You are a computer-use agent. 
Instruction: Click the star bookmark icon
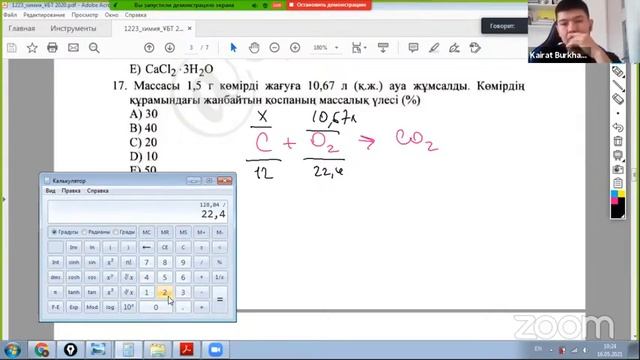coord(32,48)
